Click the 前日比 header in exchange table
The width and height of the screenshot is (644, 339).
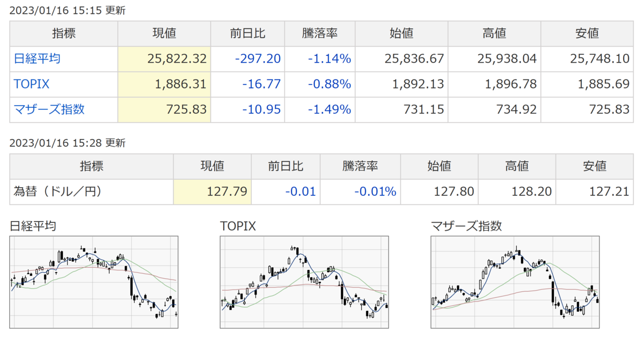tap(286, 166)
